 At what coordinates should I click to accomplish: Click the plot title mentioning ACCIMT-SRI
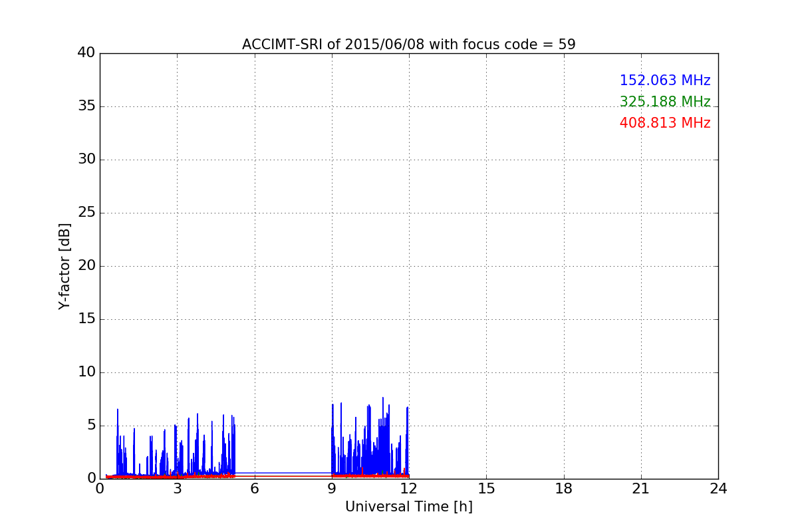pyautogui.click(x=408, y=45)
